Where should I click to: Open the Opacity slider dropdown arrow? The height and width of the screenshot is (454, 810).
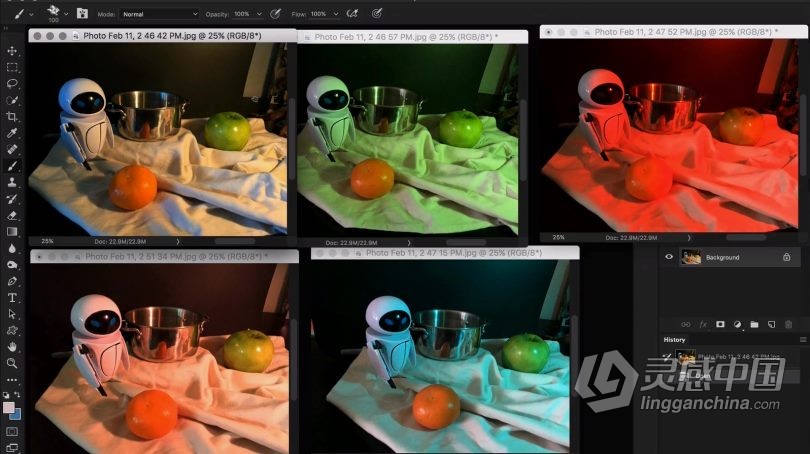tap(259, 14)
